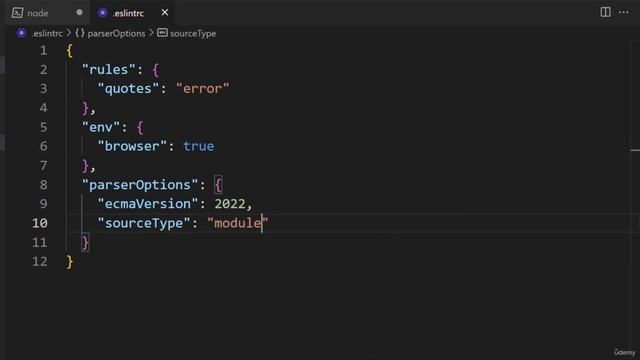Click the terminal icon on node tab
Image resolution: width=640 pixels, height=360 pixels.
click(17, 13)
